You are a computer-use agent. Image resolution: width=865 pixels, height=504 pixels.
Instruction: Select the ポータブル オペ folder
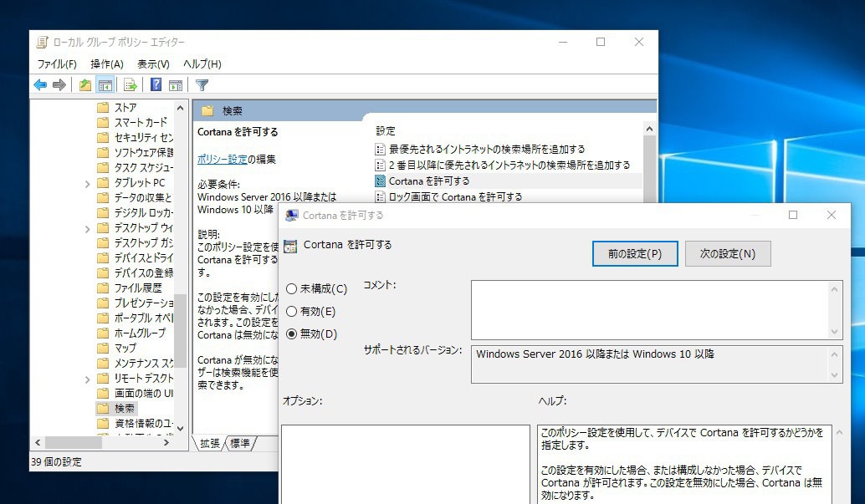point(136,318)
